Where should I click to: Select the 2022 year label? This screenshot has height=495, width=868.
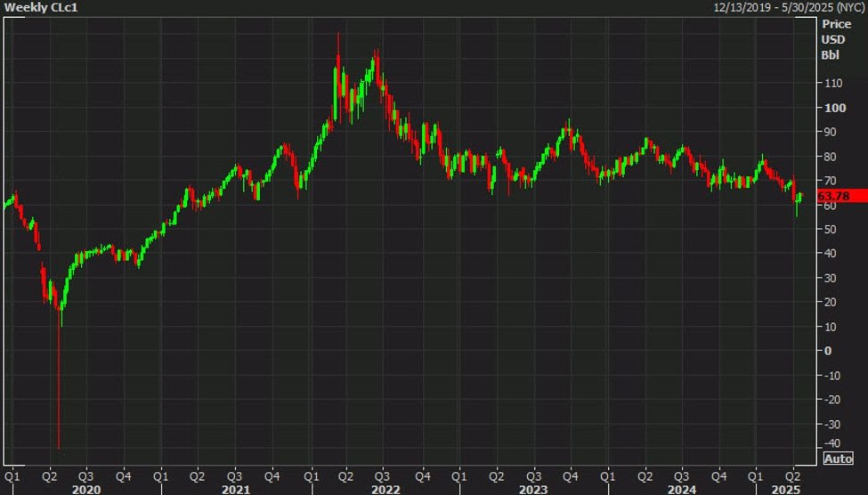[x=384, y=489]
